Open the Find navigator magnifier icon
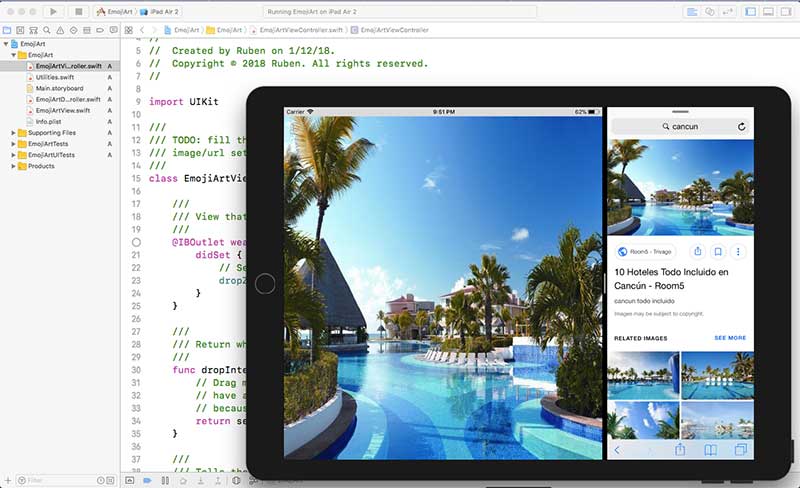 pyautogui.click(x=47, y=30)
